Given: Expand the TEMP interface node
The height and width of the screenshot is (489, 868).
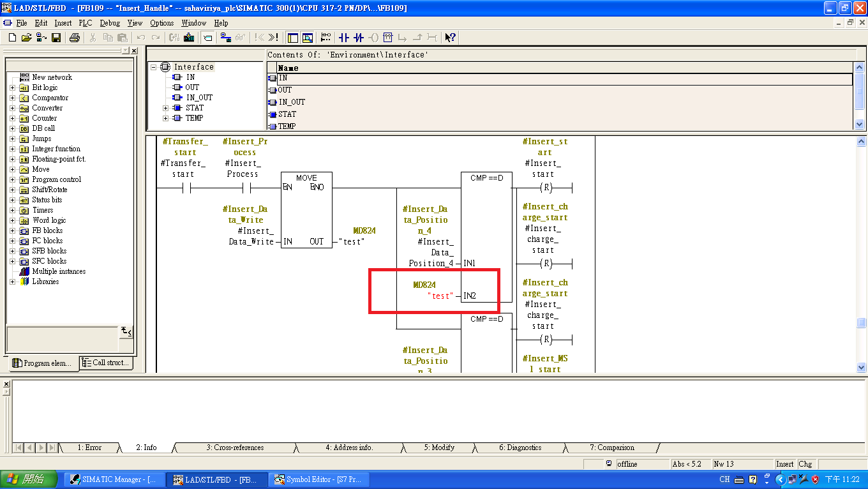Looking at the screenshot, I should click(x=166, y=118).
